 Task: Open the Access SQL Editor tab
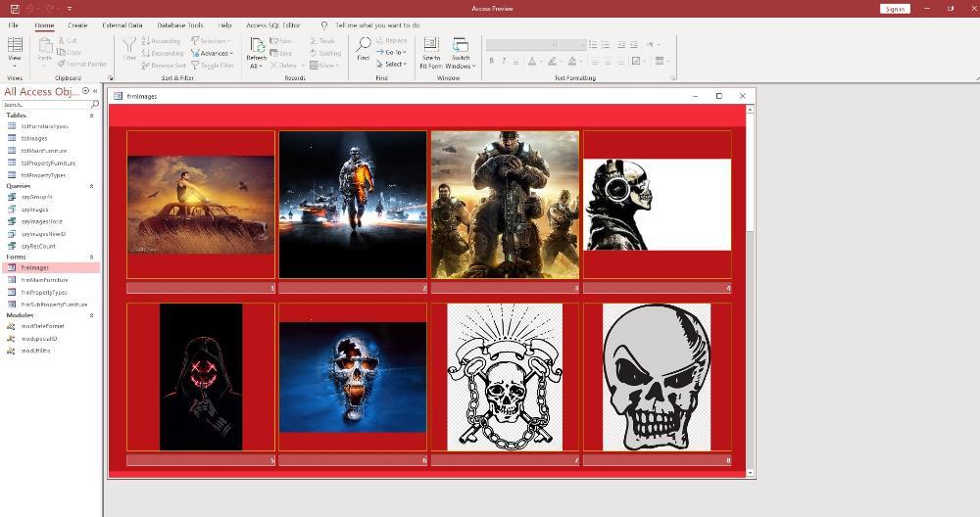pyautogui.click(x=273, y=25)
